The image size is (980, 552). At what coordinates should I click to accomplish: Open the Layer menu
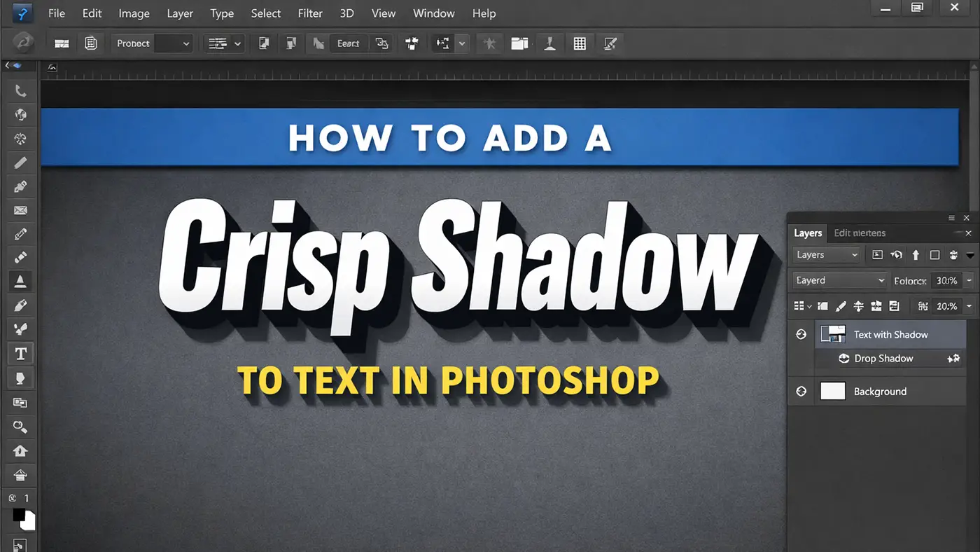(181, 13)
